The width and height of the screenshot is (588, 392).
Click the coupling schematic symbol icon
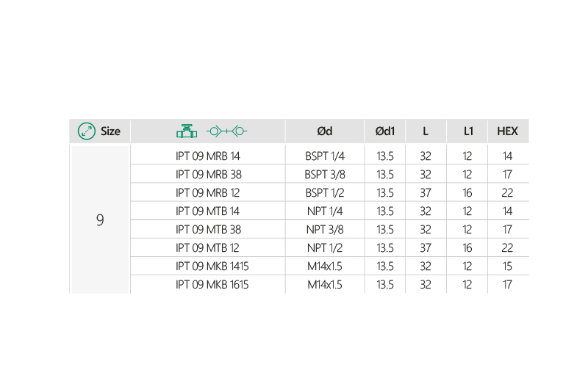click(x=226, y=131)
